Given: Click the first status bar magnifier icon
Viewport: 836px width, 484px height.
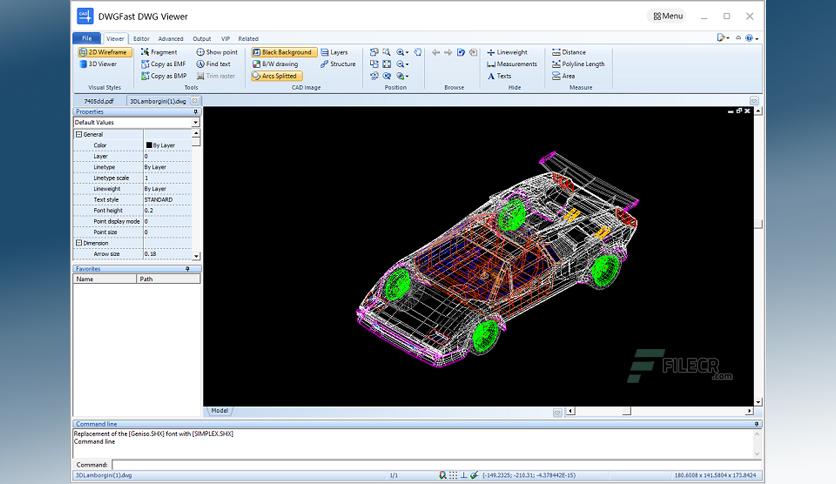Looking at the screenshot, I should pos(442,475).
